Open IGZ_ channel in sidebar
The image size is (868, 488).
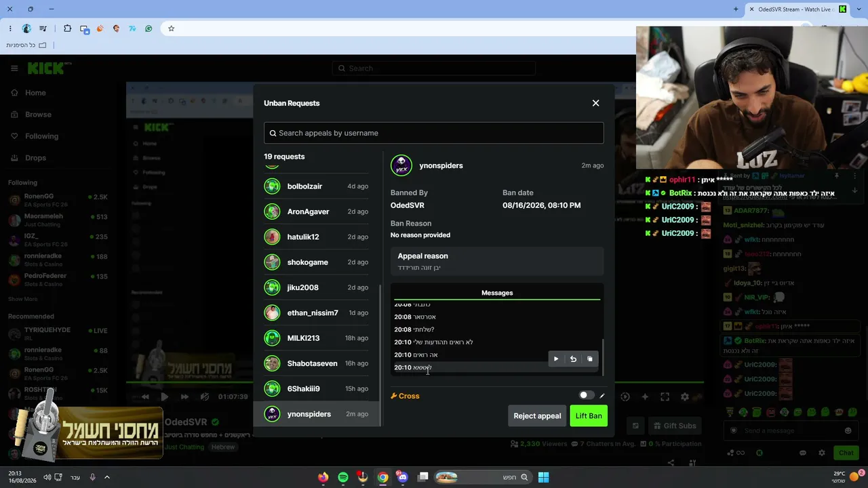(x=58, y=239)
